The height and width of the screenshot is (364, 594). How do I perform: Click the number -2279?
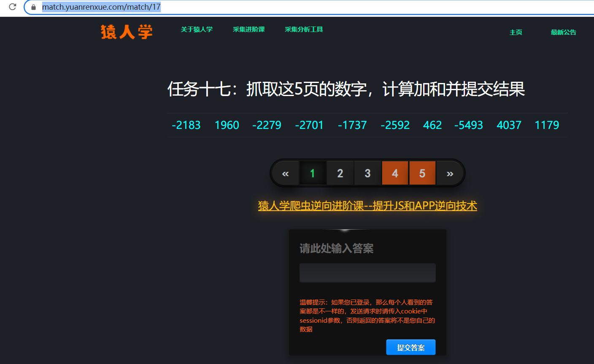267,125
